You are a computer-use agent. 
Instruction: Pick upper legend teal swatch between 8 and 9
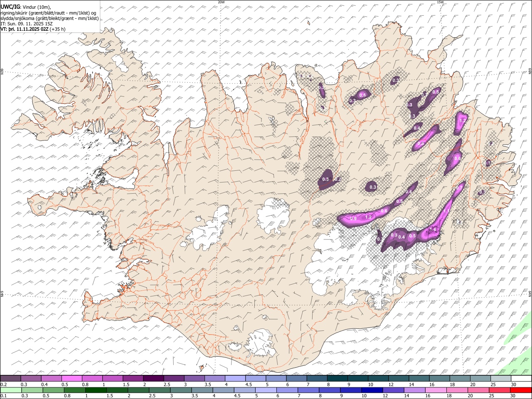click(x=337, y=379)
